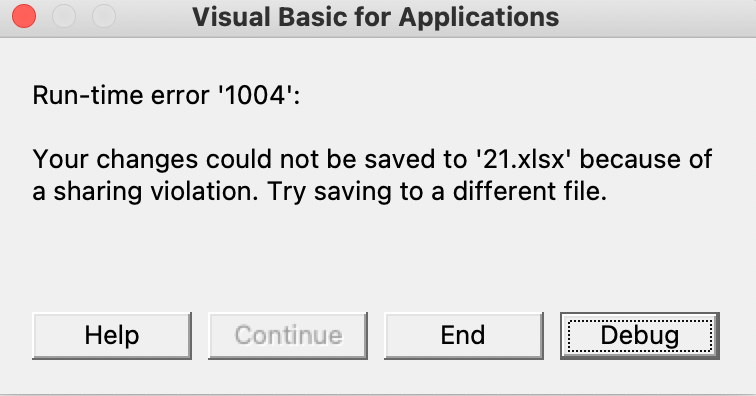Stop the macro with End button
Viewport: 756px width, 396px height.
click(x=463, y=336)
